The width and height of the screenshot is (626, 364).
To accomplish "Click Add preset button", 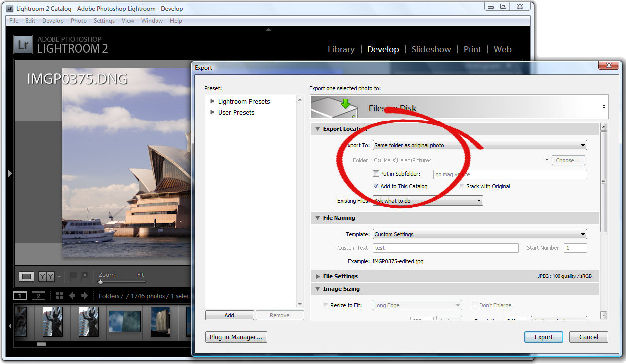I will pos(229,315).
